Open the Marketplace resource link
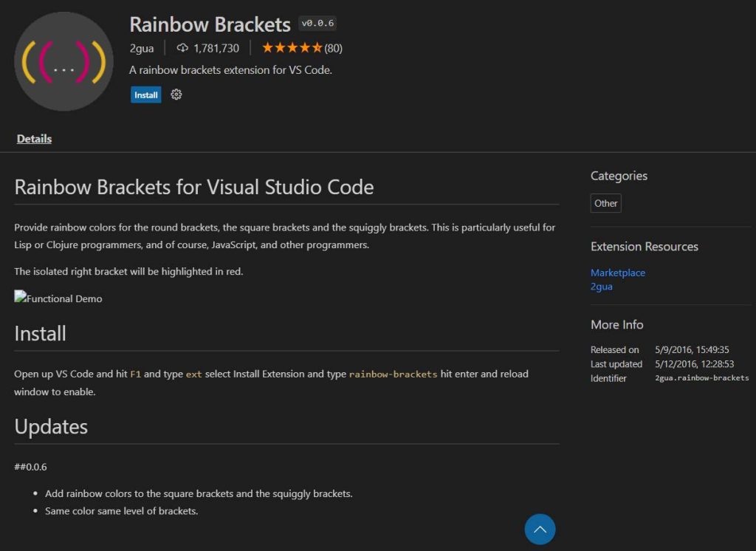 click(x=618, y=273)
